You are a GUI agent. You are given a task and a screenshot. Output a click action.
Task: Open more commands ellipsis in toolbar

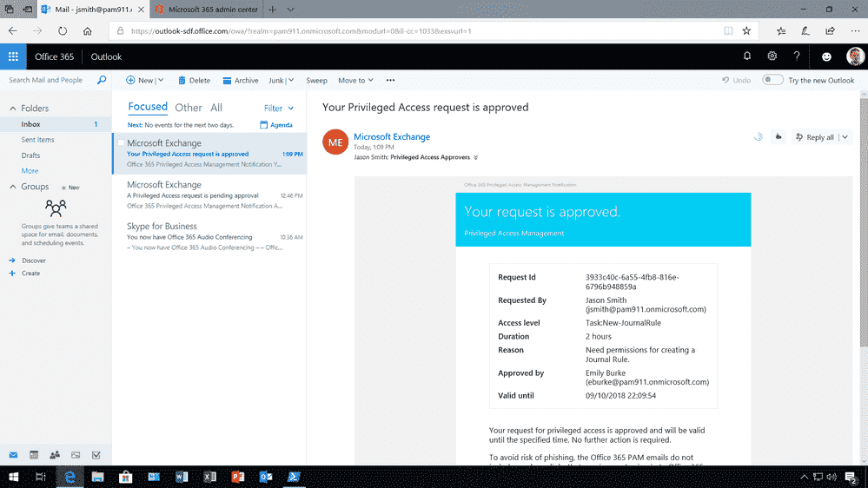(390, 80)
